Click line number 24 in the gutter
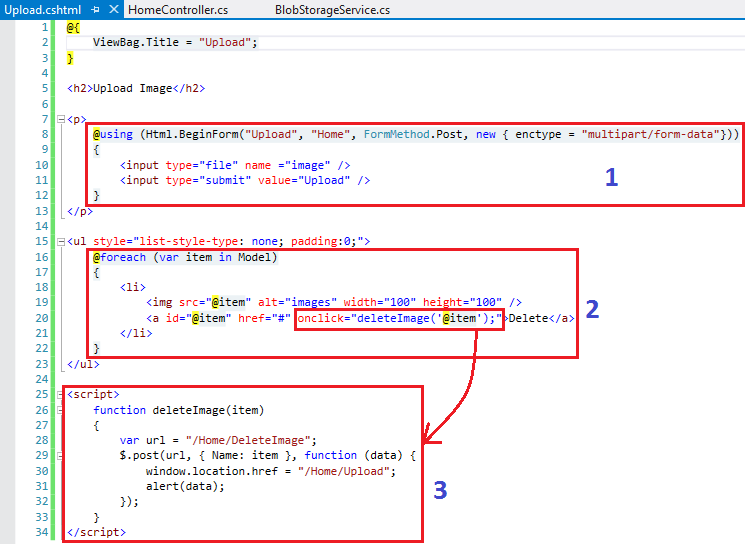Screen dimensions: 745x544 click(x=42, y=379)
